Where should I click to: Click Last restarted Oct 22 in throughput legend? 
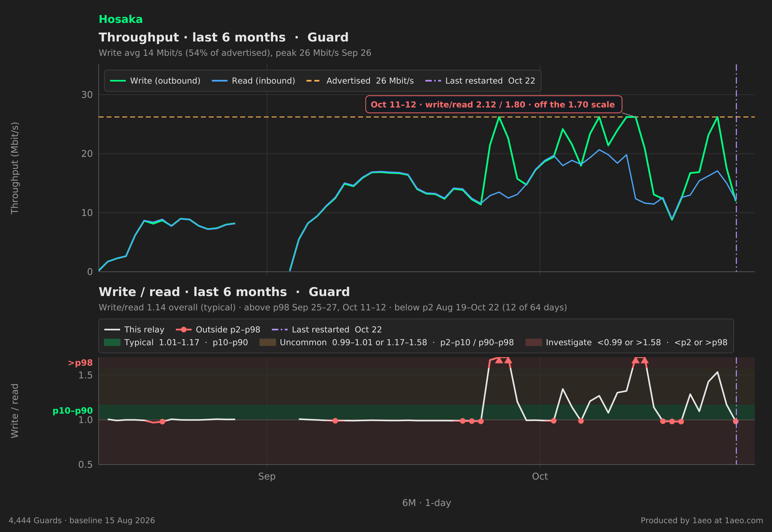[480, 81]
